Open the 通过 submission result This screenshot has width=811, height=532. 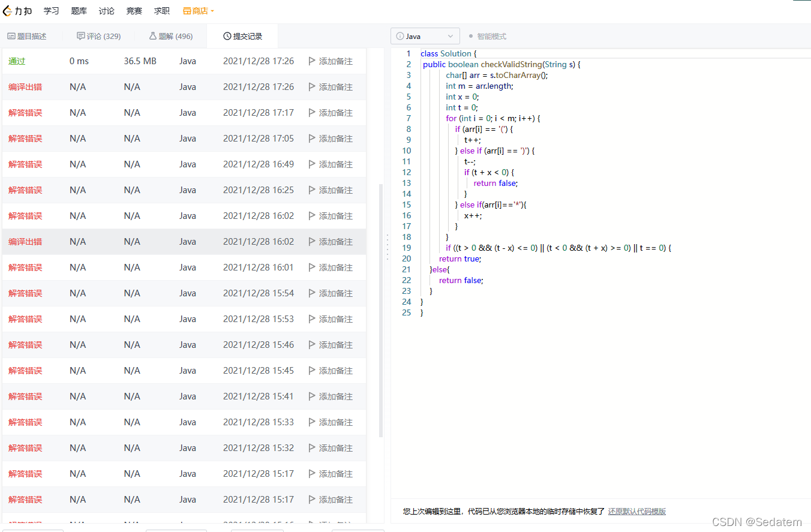[x=17, y=61]
